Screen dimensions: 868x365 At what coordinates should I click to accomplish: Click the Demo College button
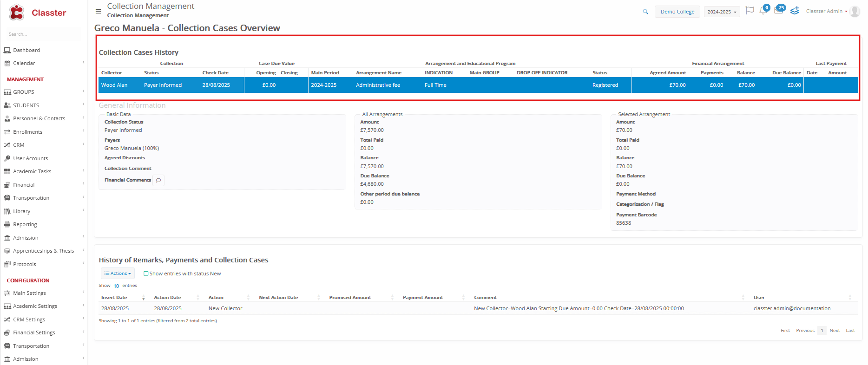click(677, 12)
